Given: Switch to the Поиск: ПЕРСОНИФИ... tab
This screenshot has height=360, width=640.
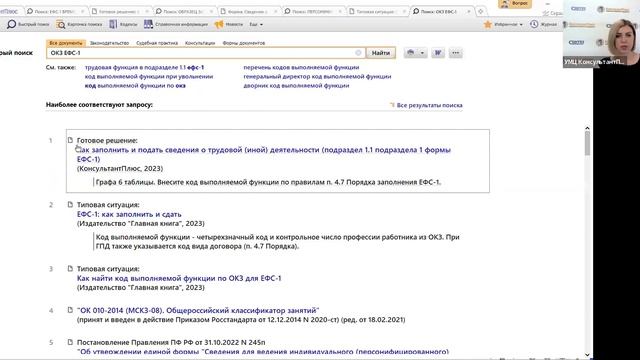Looking at the screenshot, I should 312,11.
